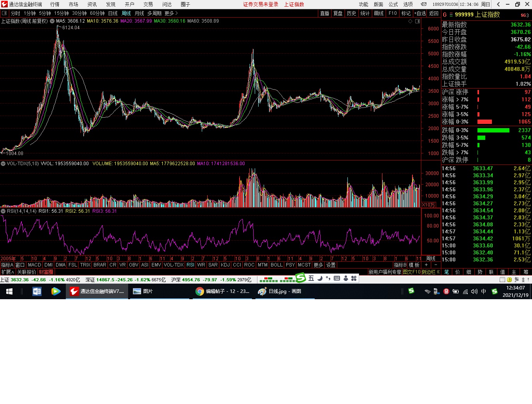Select the 15分钟 period

click(62, 13)
